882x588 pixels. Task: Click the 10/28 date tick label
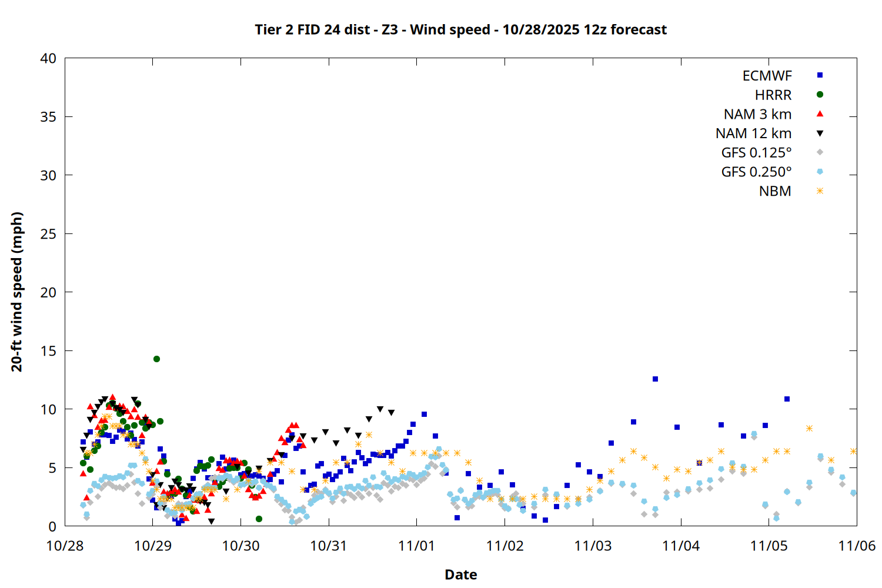[65, 546]
